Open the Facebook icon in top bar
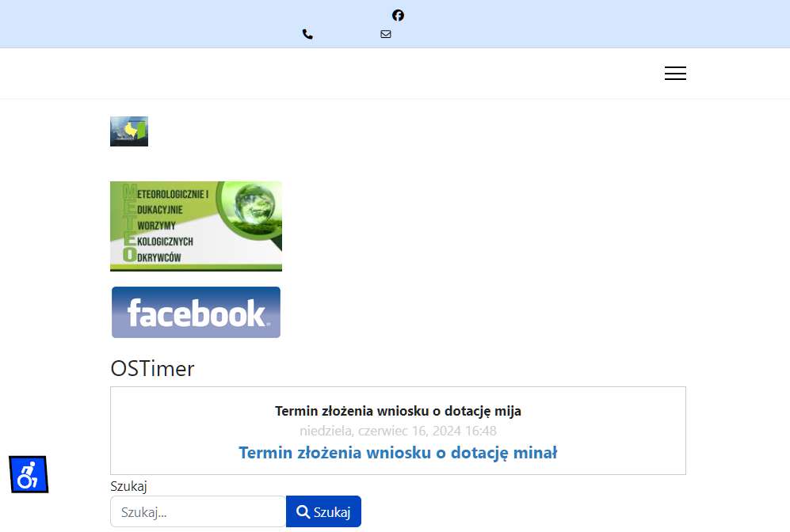Image resolution: width=790 pixels, height=532 pixels. pos(398,16)
